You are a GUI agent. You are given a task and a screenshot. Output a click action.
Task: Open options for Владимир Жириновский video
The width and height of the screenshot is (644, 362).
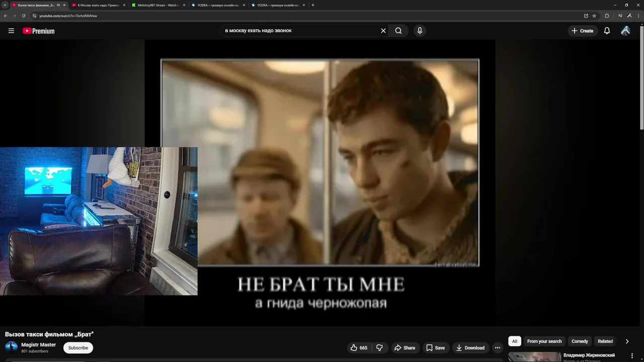[632, 356]
